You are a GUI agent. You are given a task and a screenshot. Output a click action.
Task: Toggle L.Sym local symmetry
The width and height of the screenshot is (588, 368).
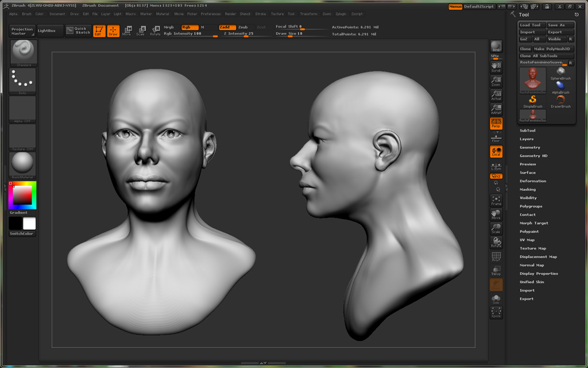496,166
